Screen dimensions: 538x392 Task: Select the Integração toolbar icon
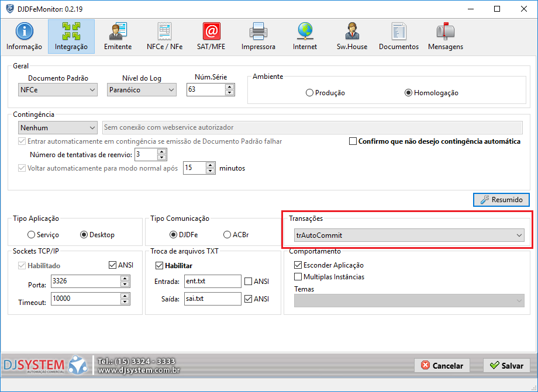tap(71, 36)
